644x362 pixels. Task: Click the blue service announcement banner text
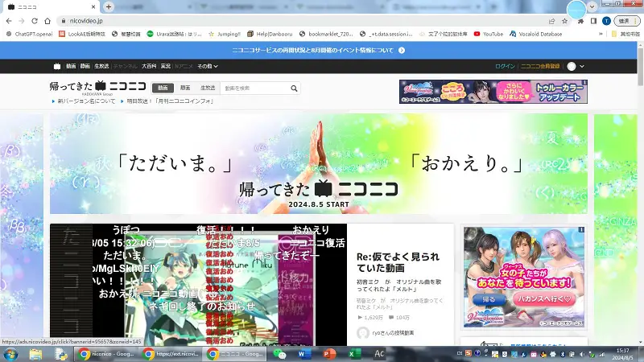coord(312,50)
